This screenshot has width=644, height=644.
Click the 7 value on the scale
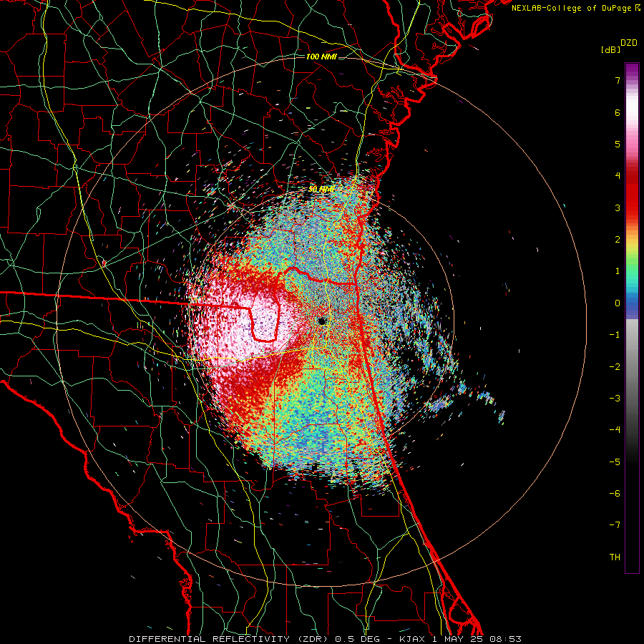[x=618, y=80]
